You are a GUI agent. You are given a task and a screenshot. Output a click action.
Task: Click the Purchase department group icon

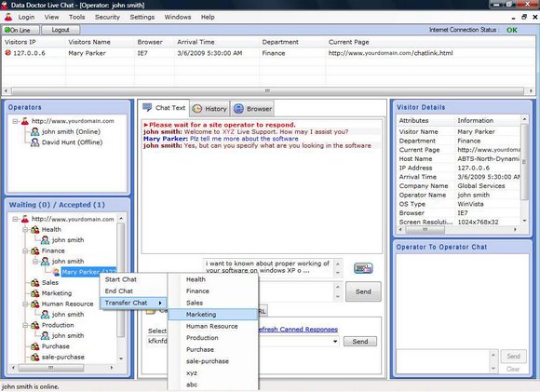coord(34,346)
